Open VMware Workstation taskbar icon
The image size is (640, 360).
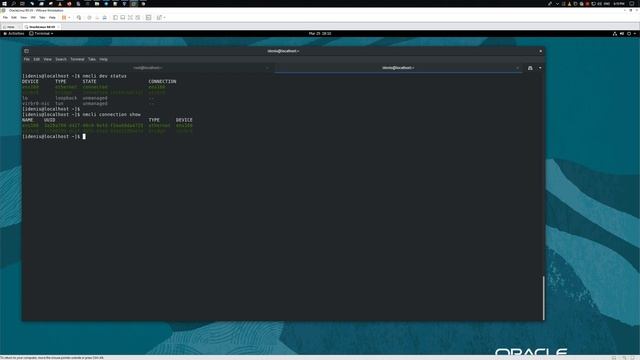tap(133, 4)
